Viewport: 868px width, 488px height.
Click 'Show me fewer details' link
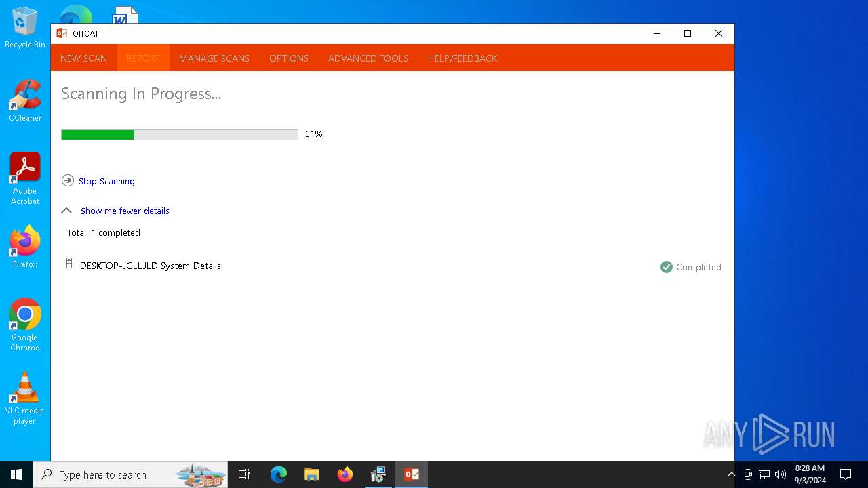pos(125,211)
